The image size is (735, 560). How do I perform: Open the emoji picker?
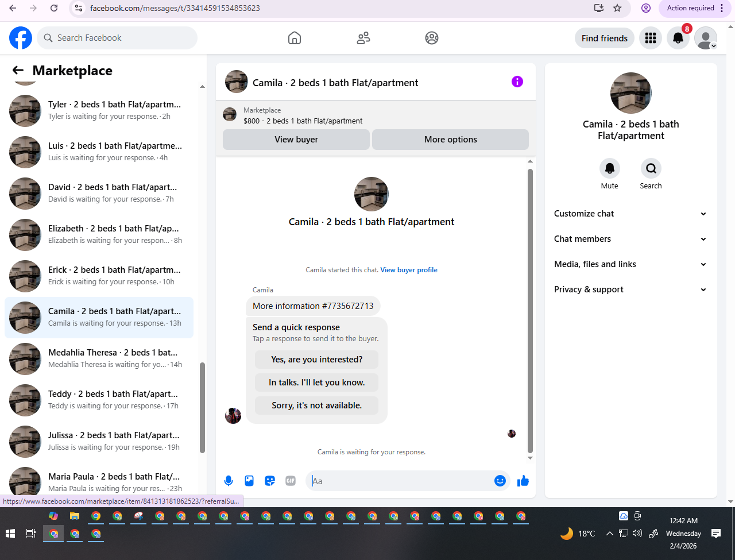pyautogui.click(x=500, y=481)
